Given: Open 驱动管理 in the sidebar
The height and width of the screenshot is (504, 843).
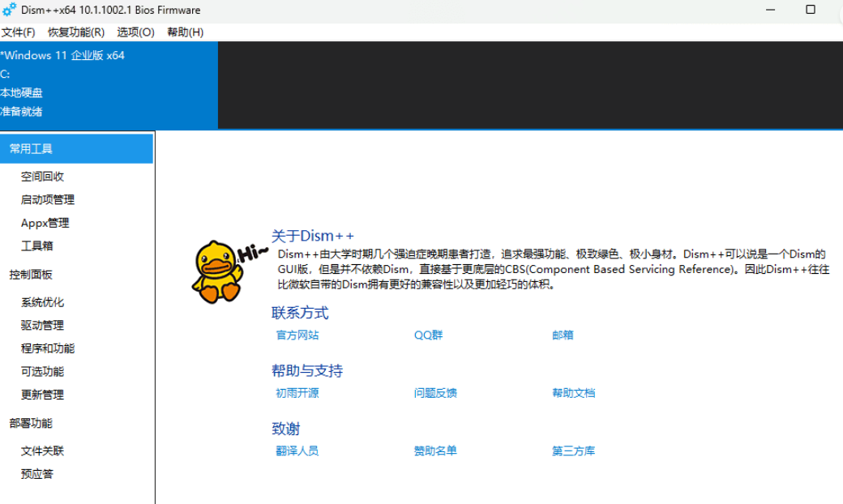Looking at the screenshot, I should click(x=43, y=325).
